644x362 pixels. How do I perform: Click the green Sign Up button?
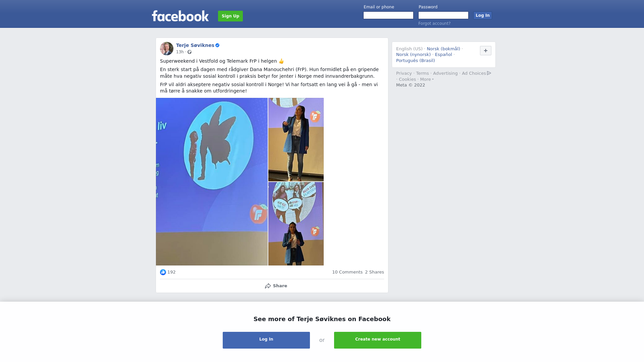click(230, 16)
